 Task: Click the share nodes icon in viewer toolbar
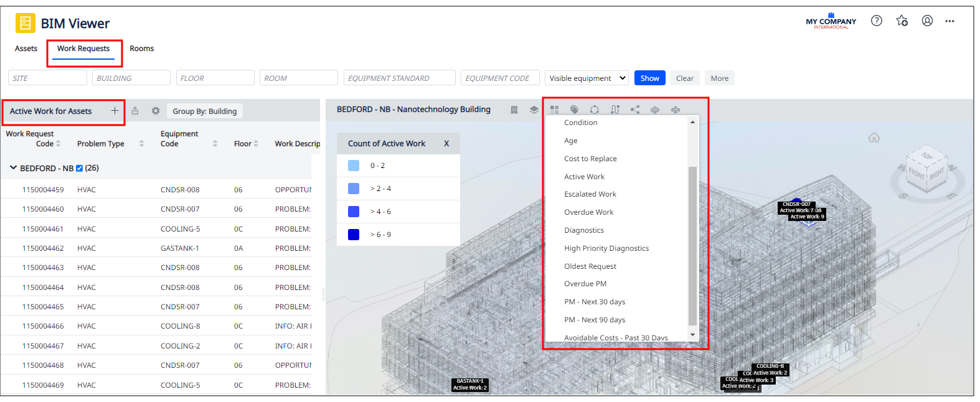pos(634,110)
